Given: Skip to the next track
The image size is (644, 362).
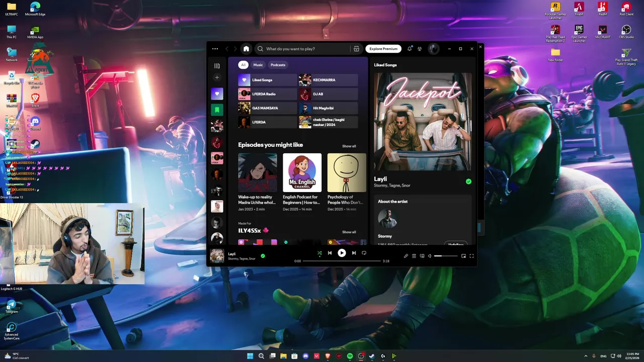Looking at the screenshot, I should coord(354,253).
